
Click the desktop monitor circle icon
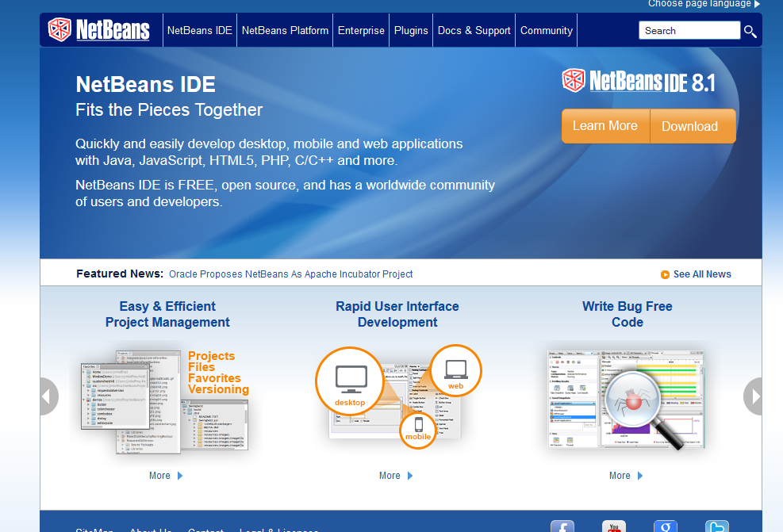pyautogui.click(x=350, y=381)
